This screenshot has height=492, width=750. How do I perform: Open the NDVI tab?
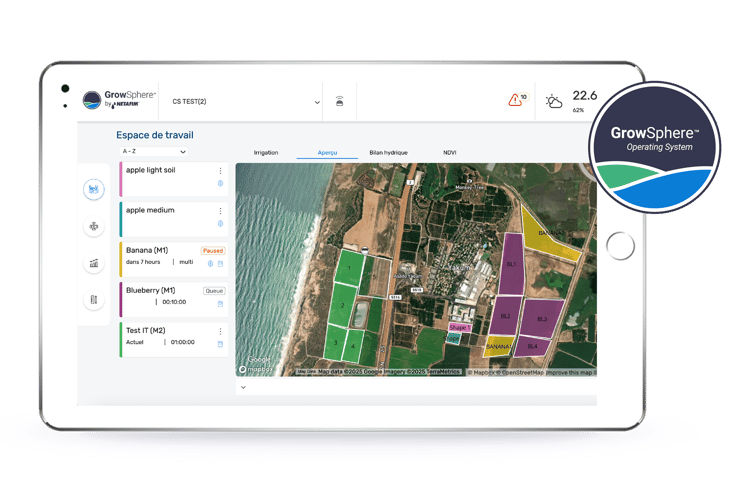pyautogui.click(x=450, y=152)
